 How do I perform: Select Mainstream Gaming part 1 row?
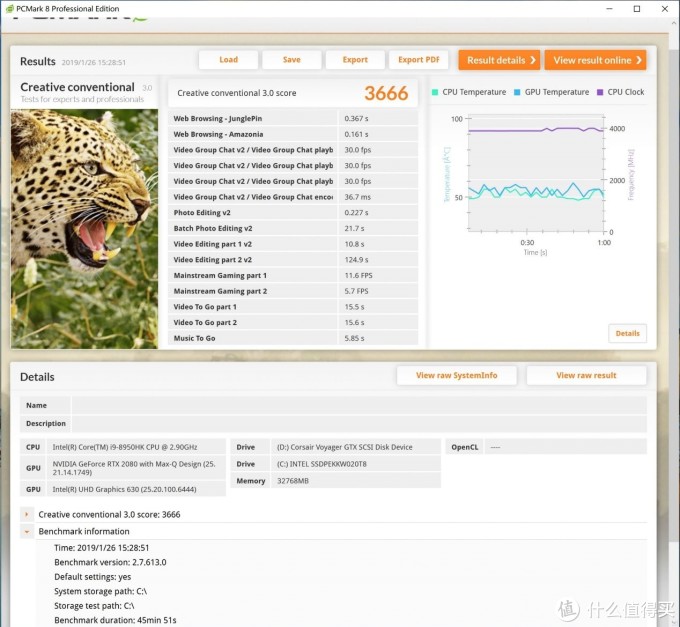click(293, 275)
